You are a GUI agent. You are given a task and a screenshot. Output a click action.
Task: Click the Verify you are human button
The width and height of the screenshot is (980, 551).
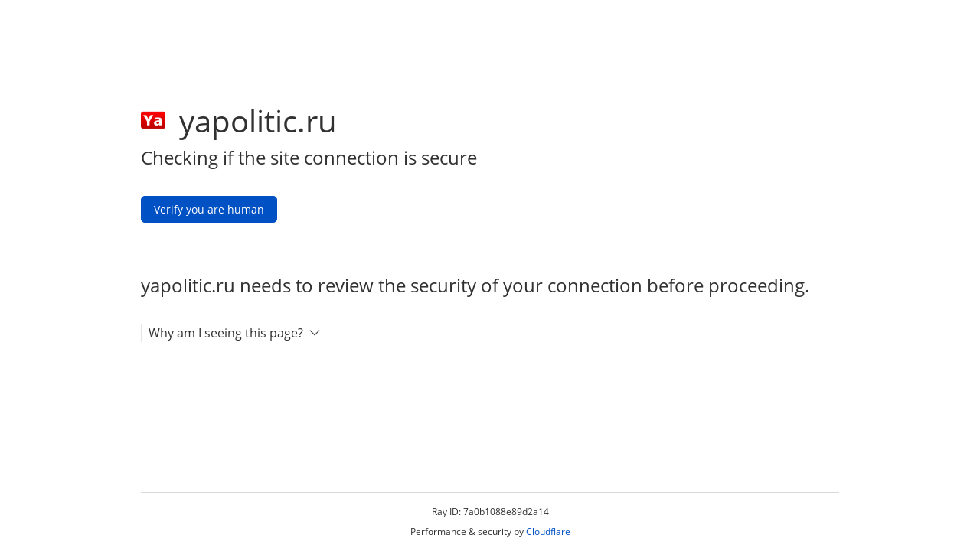click(209, 210)
